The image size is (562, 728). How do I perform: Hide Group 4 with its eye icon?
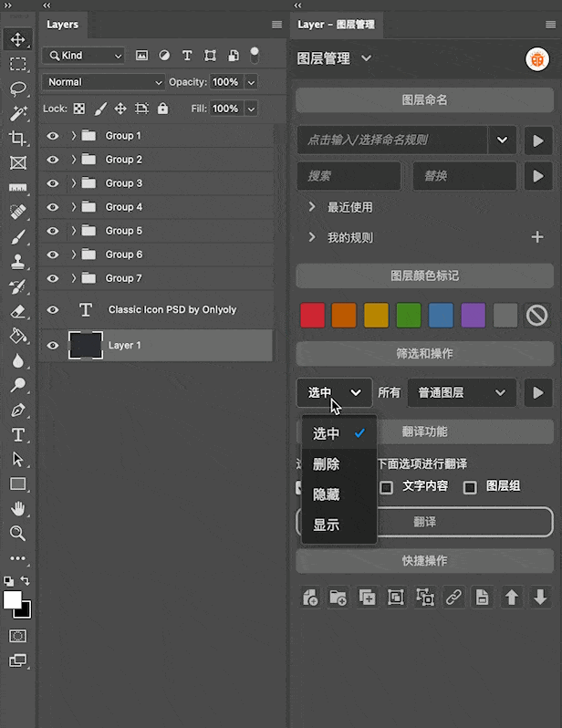[53, 207]
